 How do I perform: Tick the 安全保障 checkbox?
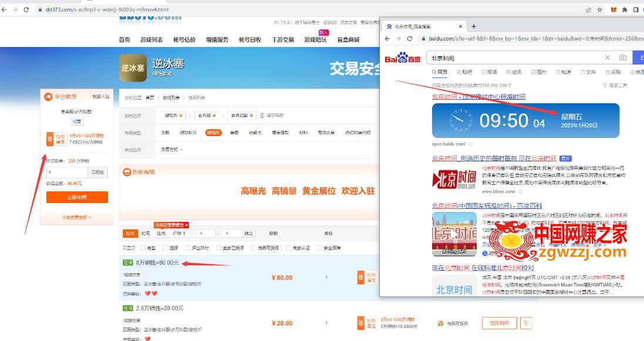tap(319, 248)
